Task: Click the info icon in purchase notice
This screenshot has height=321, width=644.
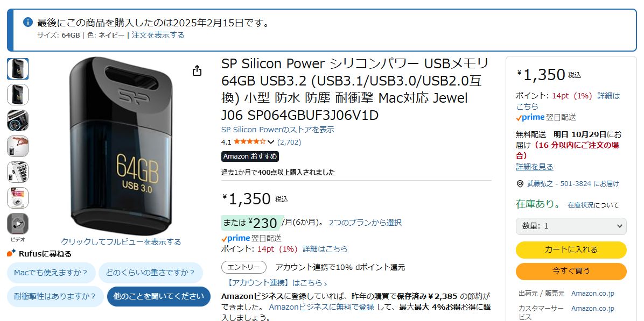Action: pyautogui.click(x=28, y=23)
